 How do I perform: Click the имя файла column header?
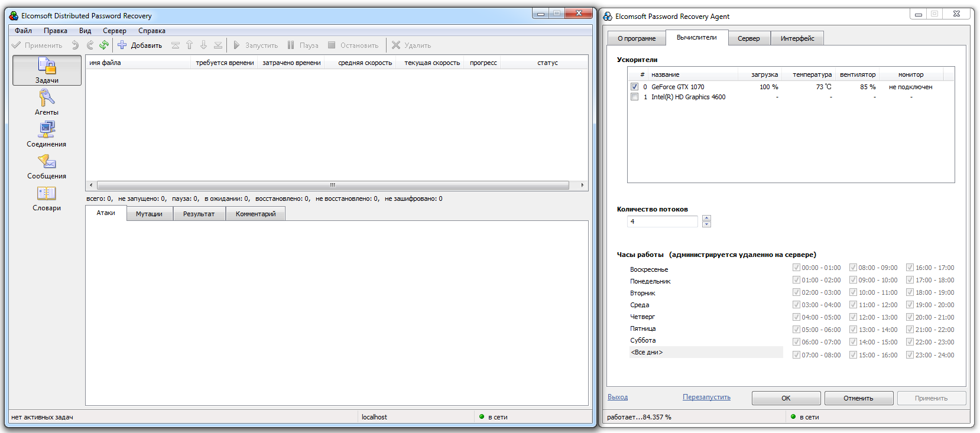[x=138, y=63]
